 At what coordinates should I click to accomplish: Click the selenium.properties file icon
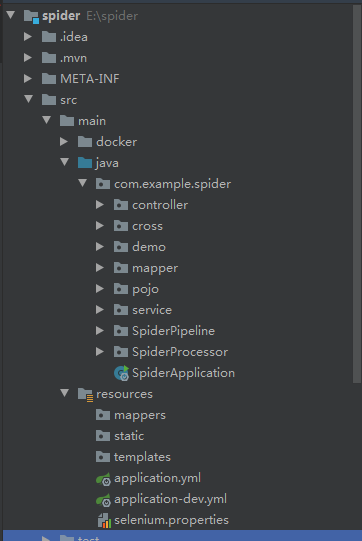tap(104, 521)
